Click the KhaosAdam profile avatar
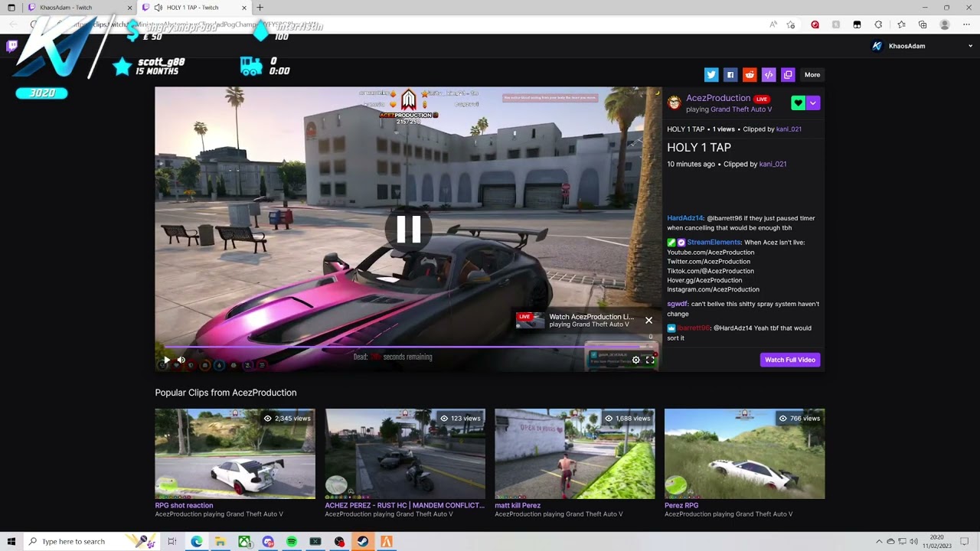The width and height of the screenshot is (980, 551). click(x=877, y=46)
